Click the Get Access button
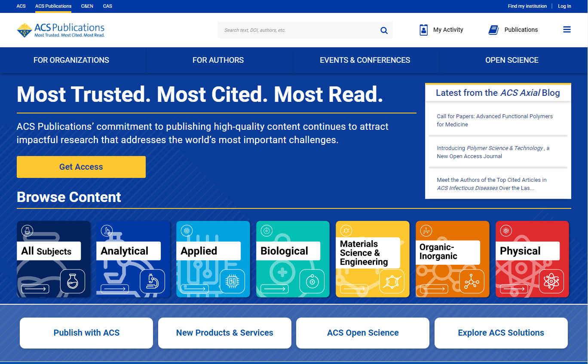This screenshot has height=364, width=588. coord(81,167)
